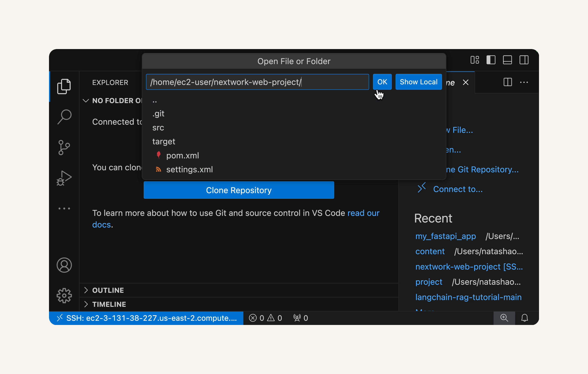Open the Manage gear icon
Viewport: 588px width, 374px height.
point(64,296)
